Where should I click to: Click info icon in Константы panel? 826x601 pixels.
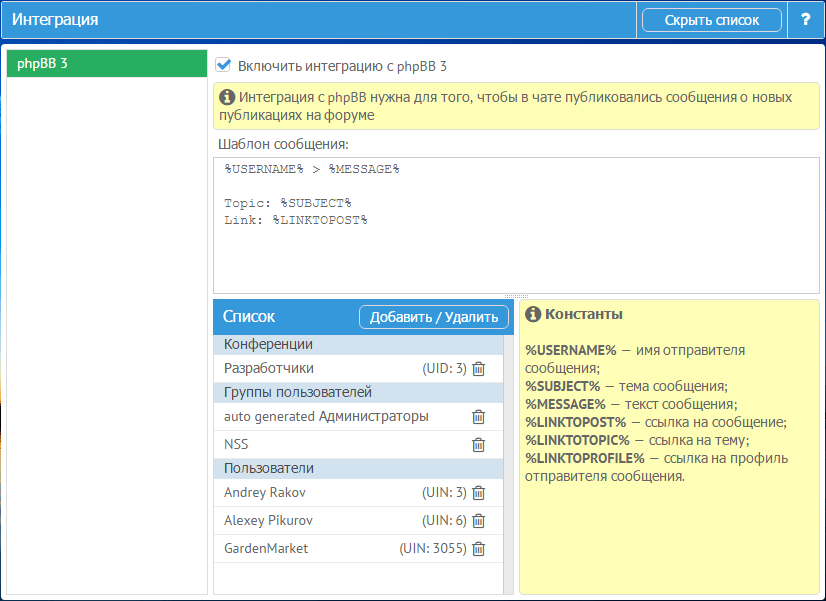(x=533, y=314)
